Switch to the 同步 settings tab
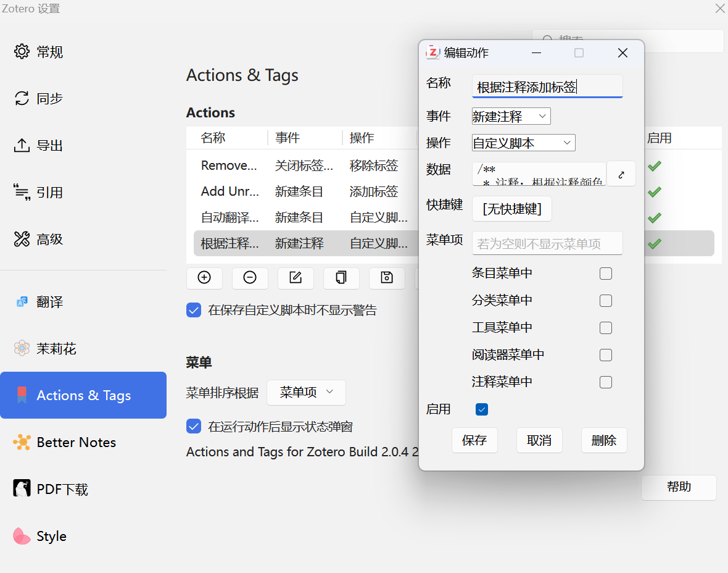 [x=49, y=99]
